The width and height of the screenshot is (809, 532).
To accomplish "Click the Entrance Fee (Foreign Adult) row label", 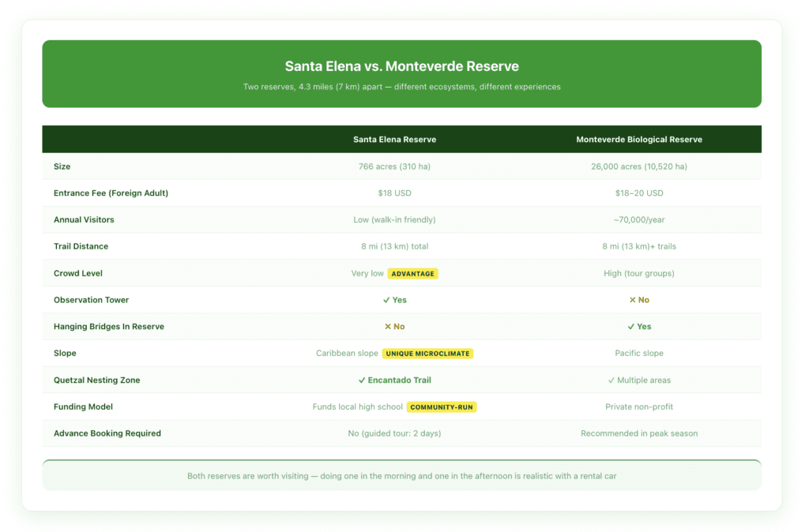I will (x=111, y=193).
